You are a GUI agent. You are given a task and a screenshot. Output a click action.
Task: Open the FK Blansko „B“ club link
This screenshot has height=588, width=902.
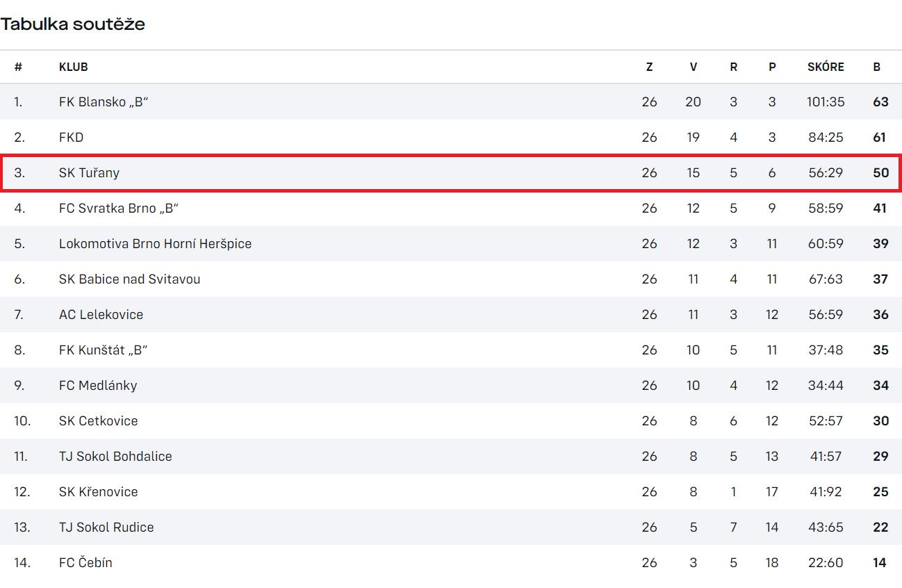104,102
